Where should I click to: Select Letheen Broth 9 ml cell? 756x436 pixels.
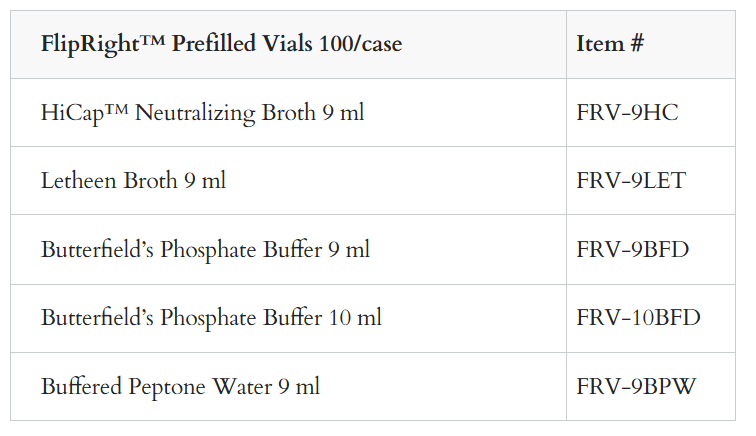pyautogui.click(x=288, y=181)
